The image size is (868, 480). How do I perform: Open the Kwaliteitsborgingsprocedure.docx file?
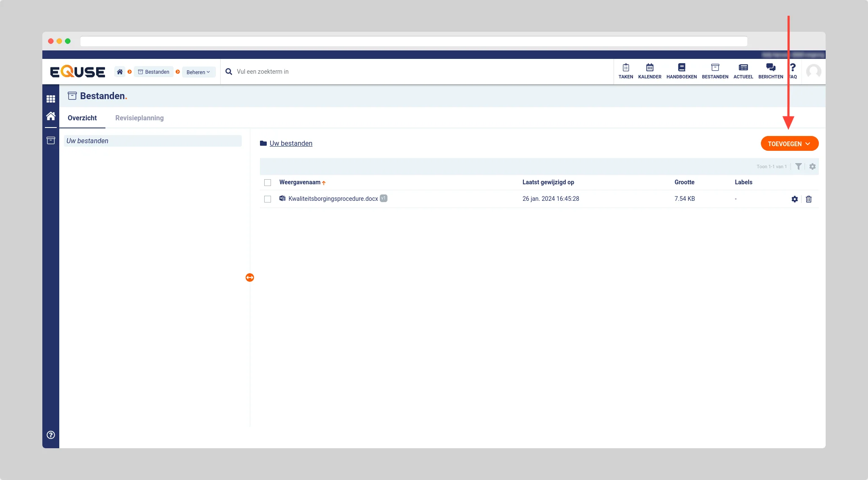point(333,199)
